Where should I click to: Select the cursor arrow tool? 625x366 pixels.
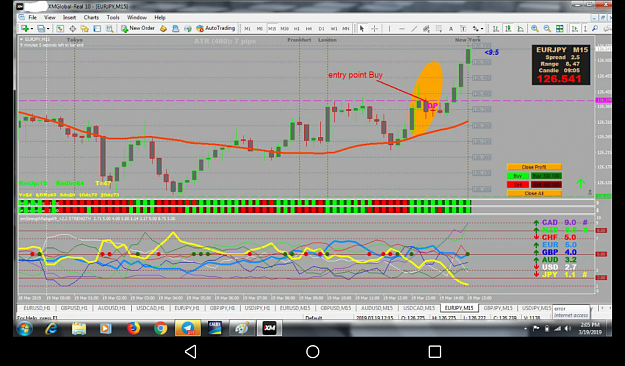click(x=362, y=28)
